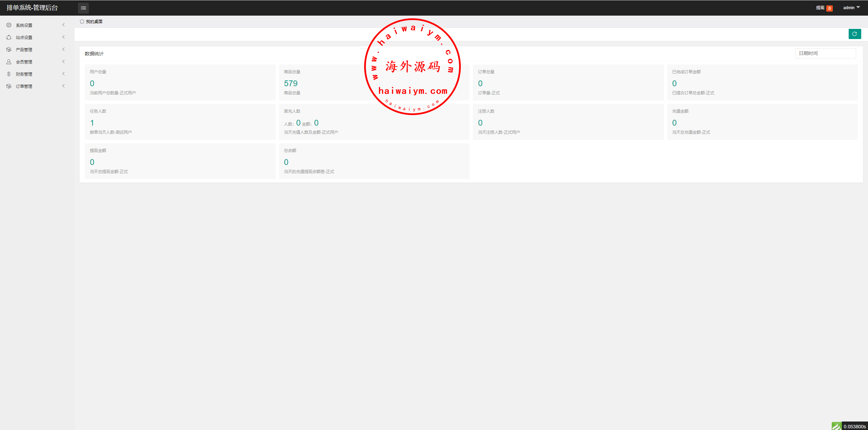868x430 pixels.
Task: Click the Site Settings sidebar icon
Action: tap(9, 37)
